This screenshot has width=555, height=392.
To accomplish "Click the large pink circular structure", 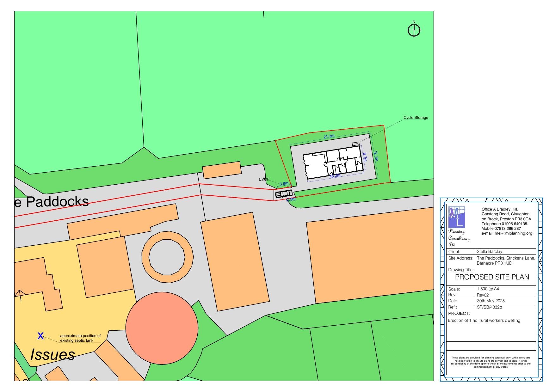I will (x=162, y=328).
